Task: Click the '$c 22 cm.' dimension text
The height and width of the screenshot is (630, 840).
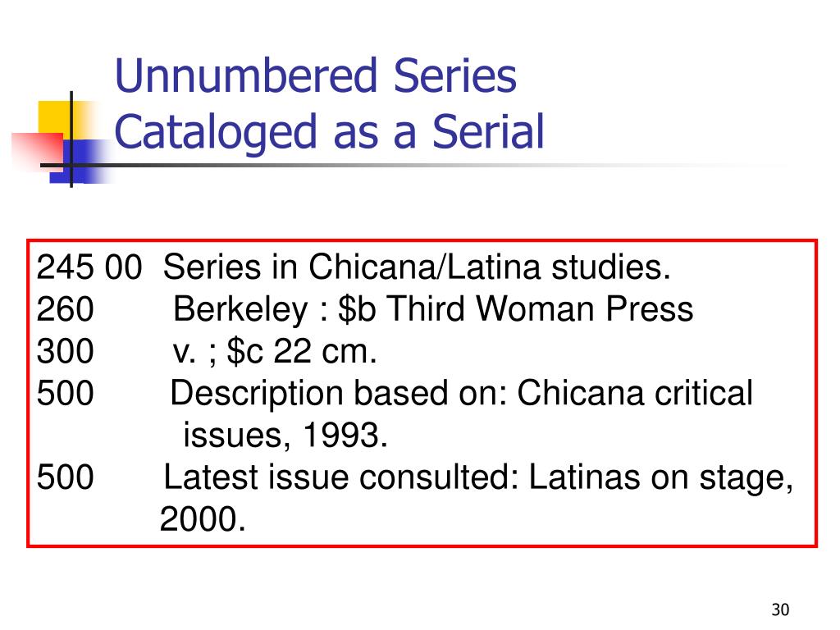Action: (302, 351)
